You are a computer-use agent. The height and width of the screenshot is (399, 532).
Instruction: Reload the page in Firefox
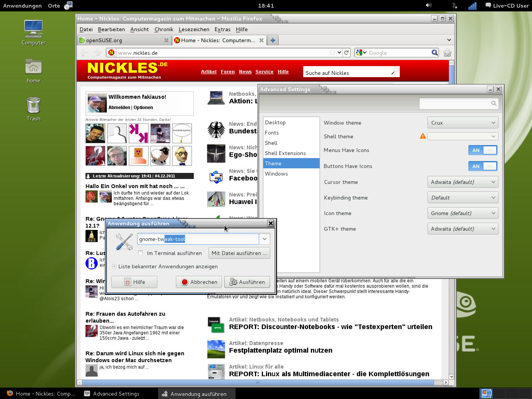347,52
